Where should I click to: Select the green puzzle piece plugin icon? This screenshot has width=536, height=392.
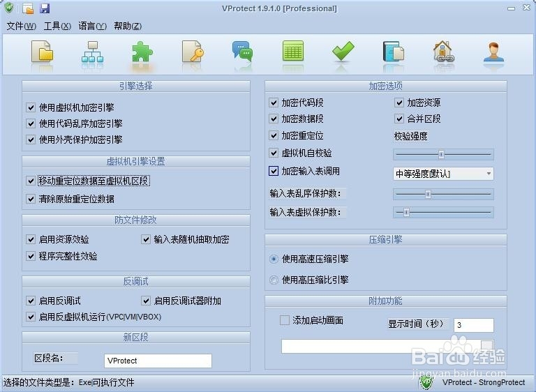[x=142, y=52]
